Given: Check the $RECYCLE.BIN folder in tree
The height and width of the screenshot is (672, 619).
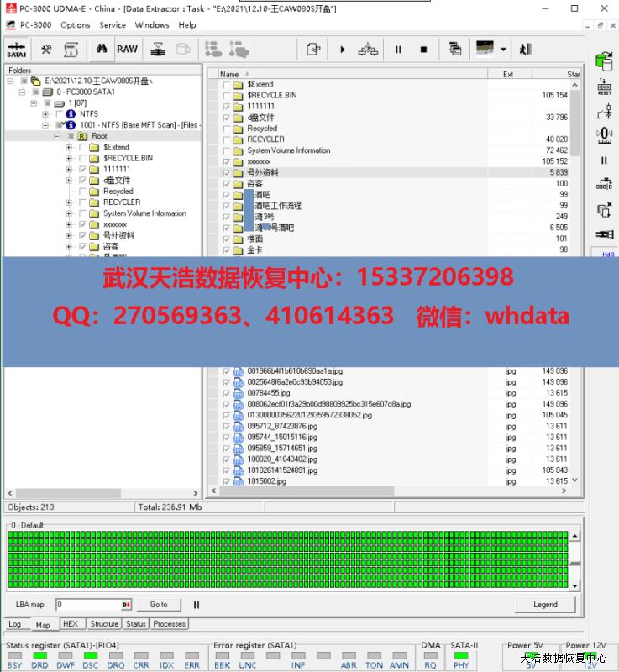Looking at the screenshot, I should coord(82,158).
